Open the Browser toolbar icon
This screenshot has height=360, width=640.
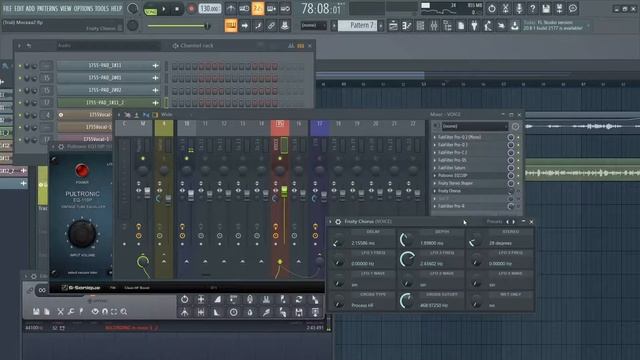click(447, 26)
